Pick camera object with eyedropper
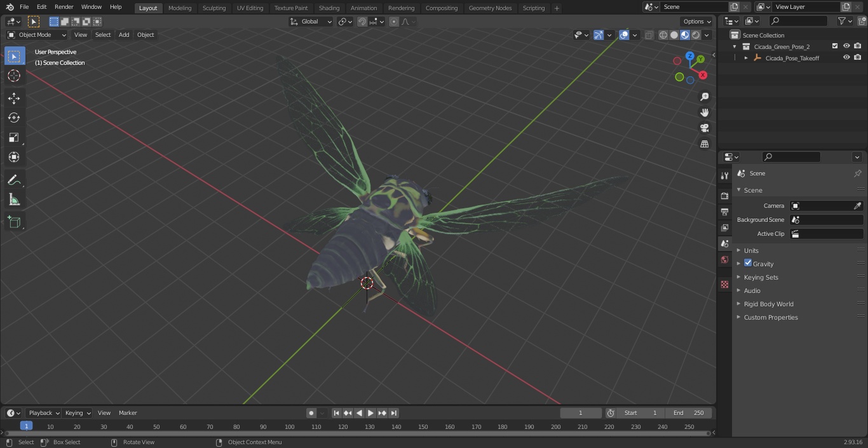The width and height of the screenshot is (868, 448). click(857, 206)
